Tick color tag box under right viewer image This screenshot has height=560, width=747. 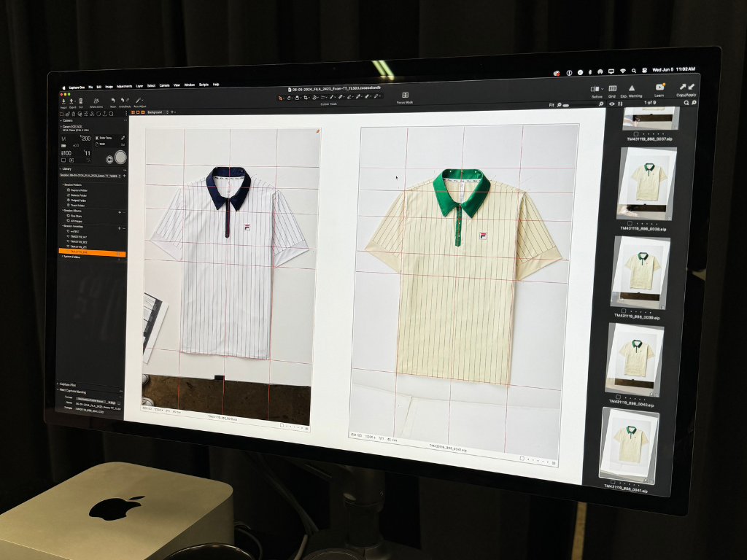[x=522, y=458]
